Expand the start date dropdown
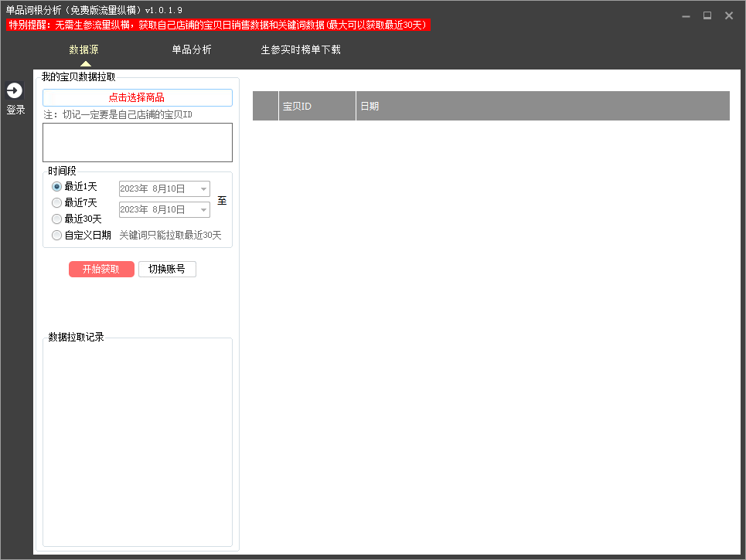Viewport: 746px width, 560px height. [203, 189]
